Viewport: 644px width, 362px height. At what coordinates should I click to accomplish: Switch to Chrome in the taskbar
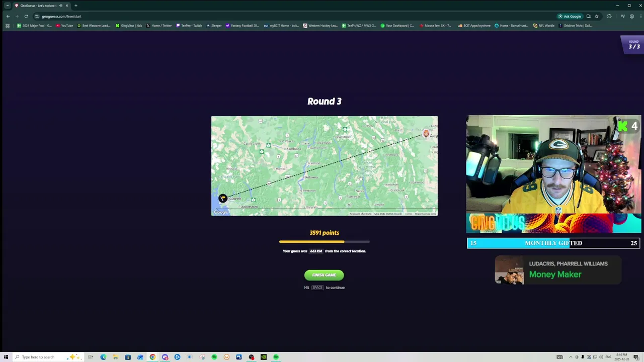click(152, 357)
